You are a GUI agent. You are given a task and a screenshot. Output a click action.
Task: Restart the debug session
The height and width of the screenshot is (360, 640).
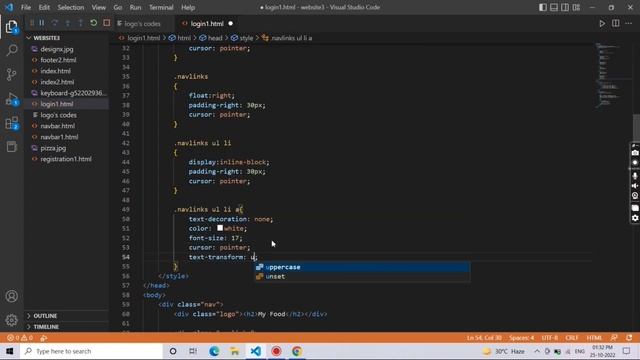click(93, 23)
